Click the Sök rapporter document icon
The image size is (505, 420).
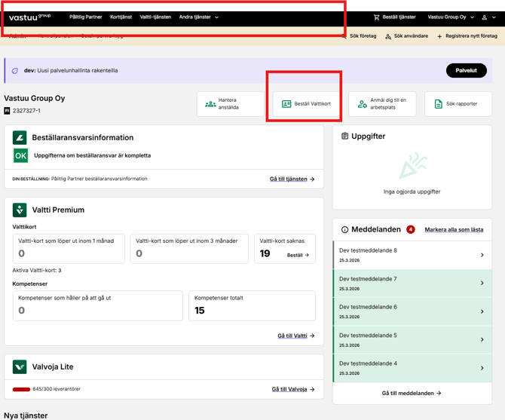tap(439, 104)
